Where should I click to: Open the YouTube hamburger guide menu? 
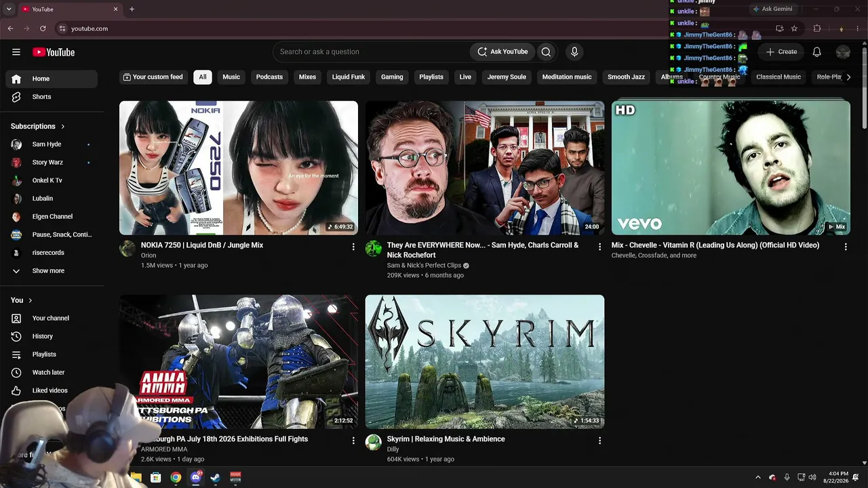[x=16, y=52]
